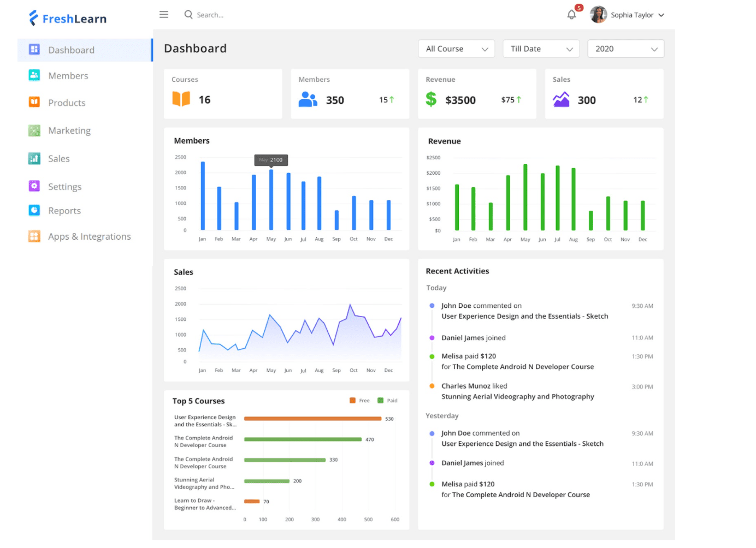This screenshot has width=756, height=548.
Task: Open the Till Date dropdown
Action: click(541, 49)
